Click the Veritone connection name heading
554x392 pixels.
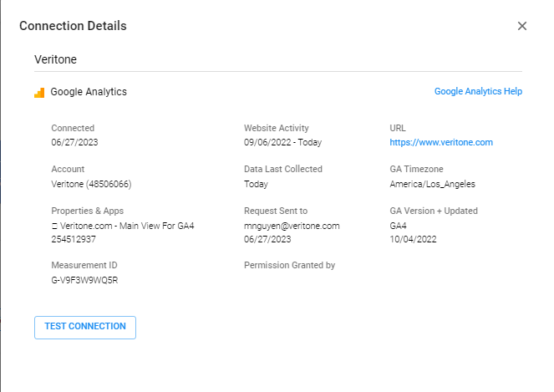click(x=55, y=60)
